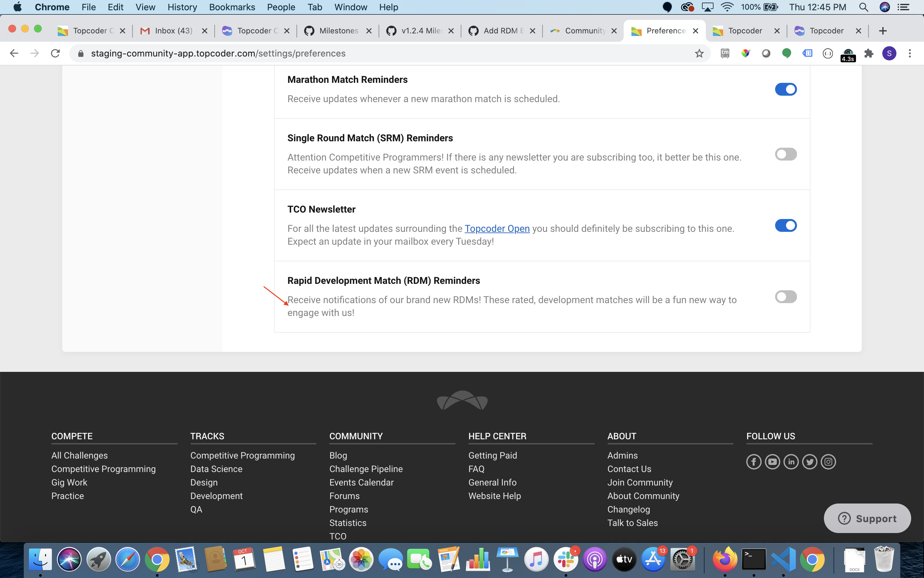Open Join Community footer link
The width and height of the screenshot is (924, 578).
coord(640,482)
